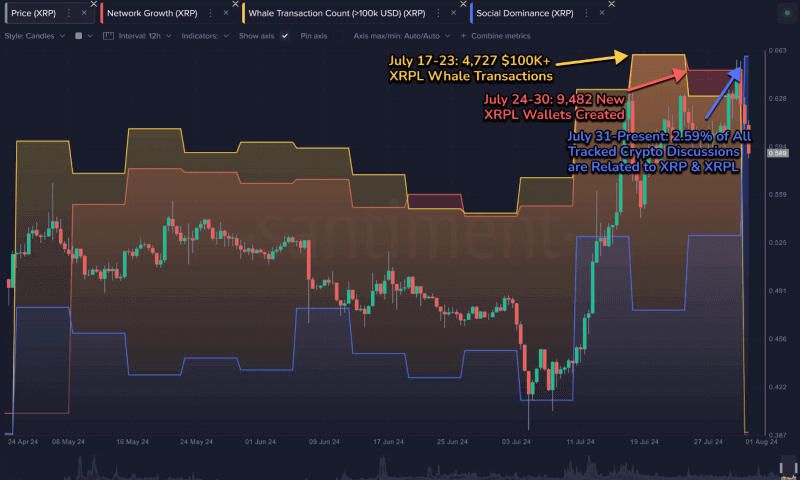Expand the chevron beside the color swatch
The height and width of the screenshot is (480, 800).
click(90, 36)
